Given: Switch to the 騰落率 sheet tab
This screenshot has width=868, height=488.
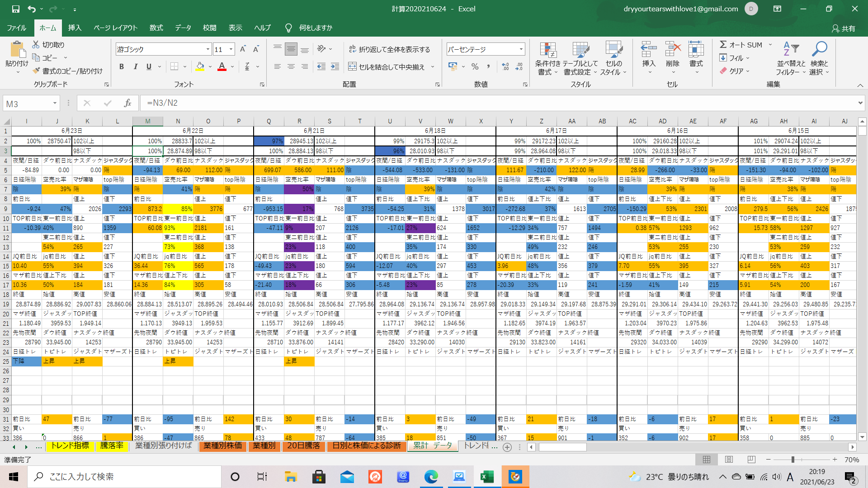Looking at the screenshot, I should pyautogui.click(x=112, y=446).
